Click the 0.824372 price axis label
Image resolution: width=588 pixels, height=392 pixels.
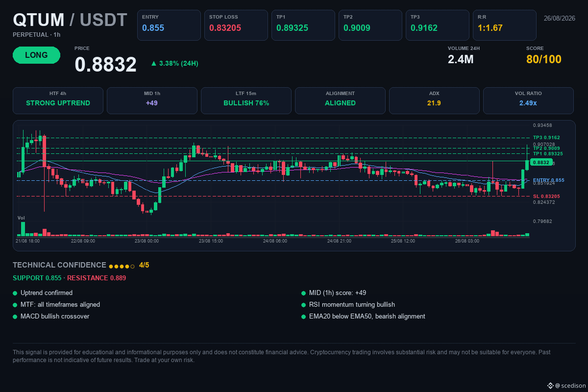[544, 202]
